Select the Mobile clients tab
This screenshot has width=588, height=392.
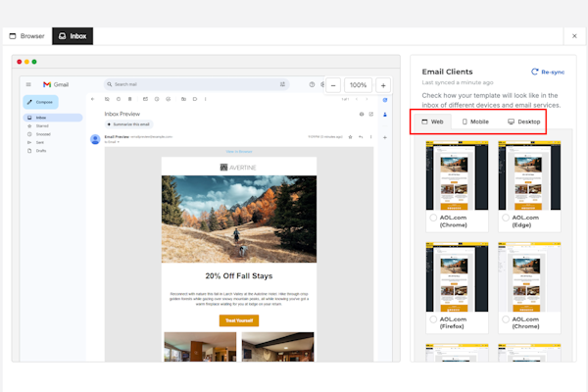click(x=475, y=122)
